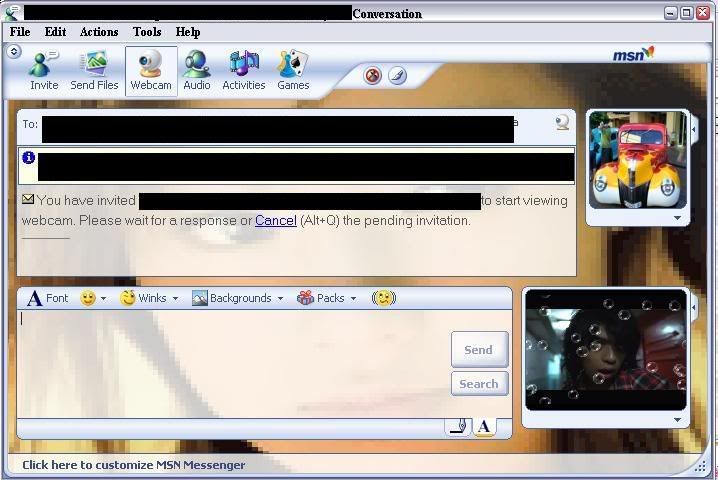The height and width of the screenshot is (480, 718).
Task: Open the Winks picker
Action: tap(143, 298)
